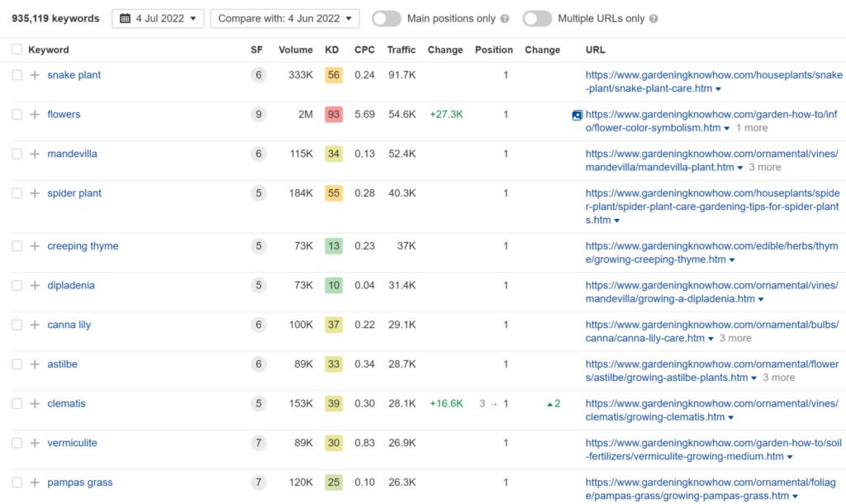Screen dimensions: 846x504
Task: Click the SERP features badge 9 for flowers
Action: pos(259,114)
